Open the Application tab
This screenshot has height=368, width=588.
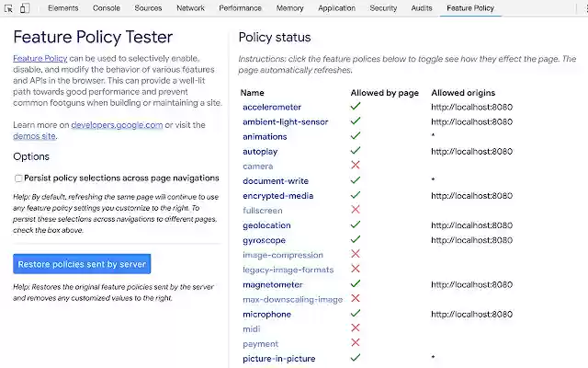pos(336,8)
